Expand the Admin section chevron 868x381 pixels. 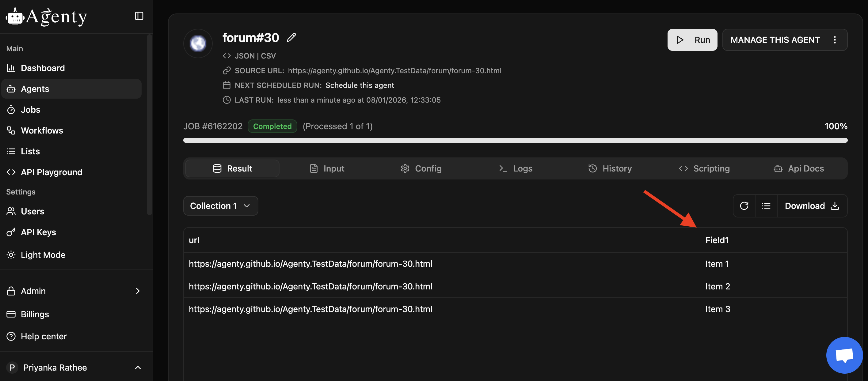click(x=138, y=291)
